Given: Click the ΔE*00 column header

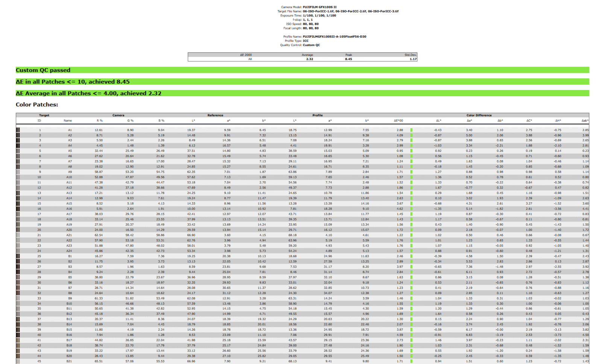Looking at the screenshot, I should point(398,121).
